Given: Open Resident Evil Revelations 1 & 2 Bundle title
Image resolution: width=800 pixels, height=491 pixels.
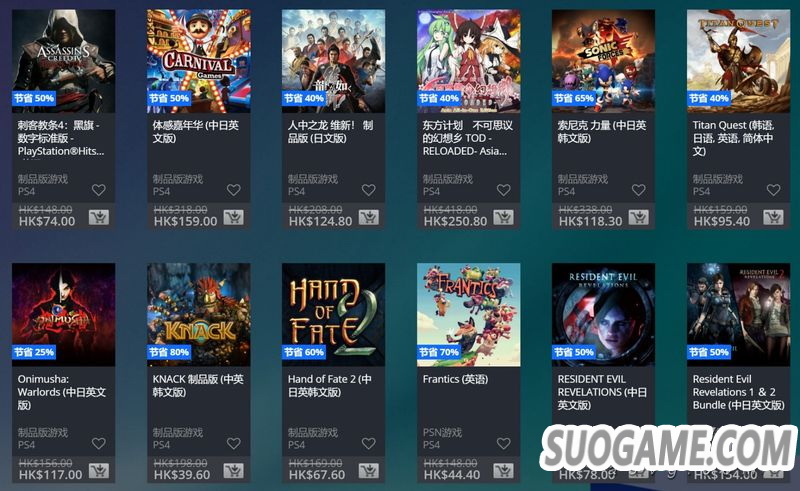Looking at the screenshot, I should pos(738,392).
